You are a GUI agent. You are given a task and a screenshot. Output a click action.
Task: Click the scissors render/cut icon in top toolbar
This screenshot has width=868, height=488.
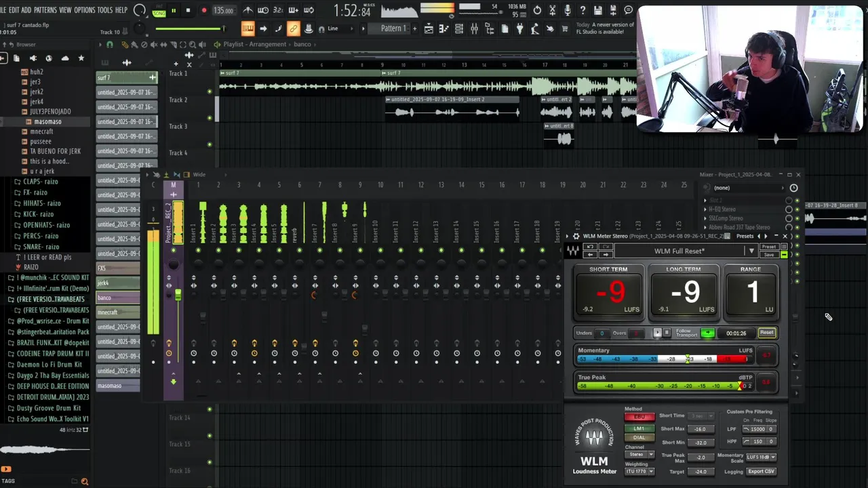[x=552, y=10]
